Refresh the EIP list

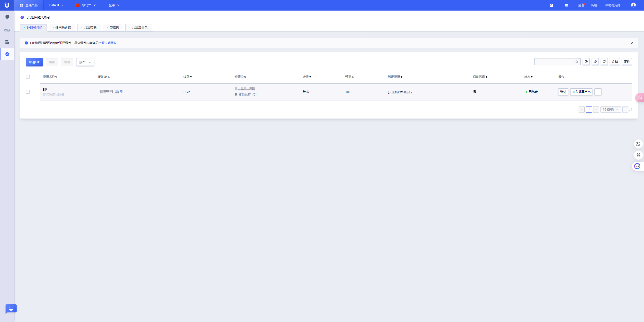604,62
